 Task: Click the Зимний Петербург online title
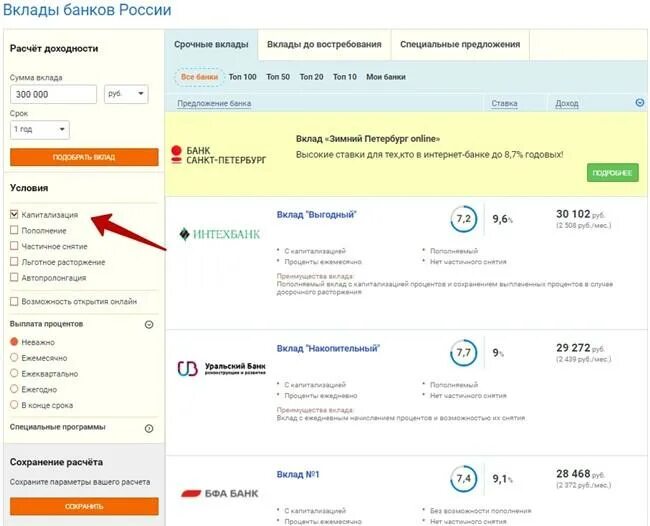click(x=368, y=139)
